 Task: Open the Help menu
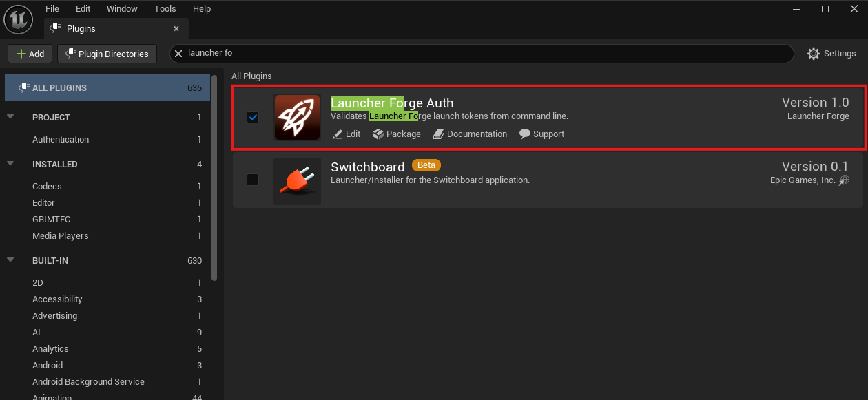tap(202, 9)
